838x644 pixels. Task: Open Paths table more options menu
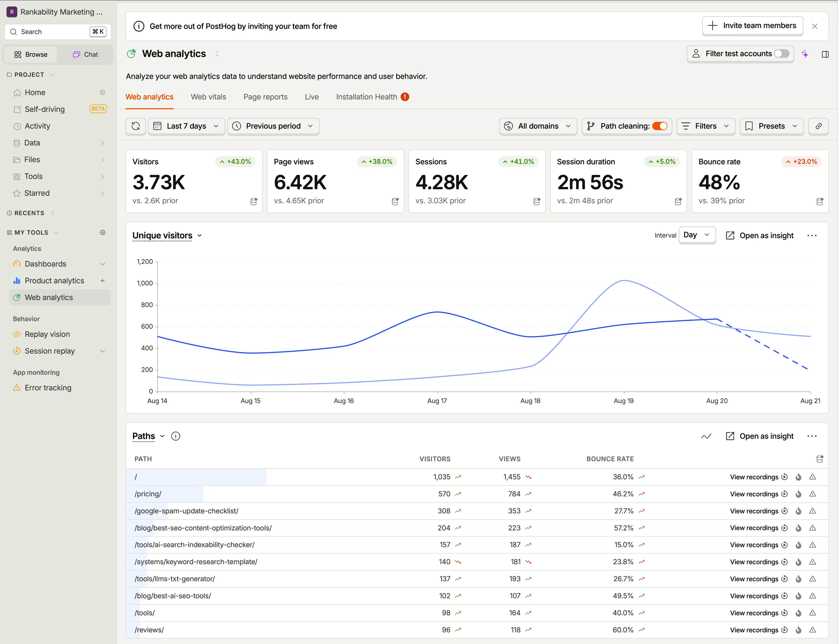[812, 436]
